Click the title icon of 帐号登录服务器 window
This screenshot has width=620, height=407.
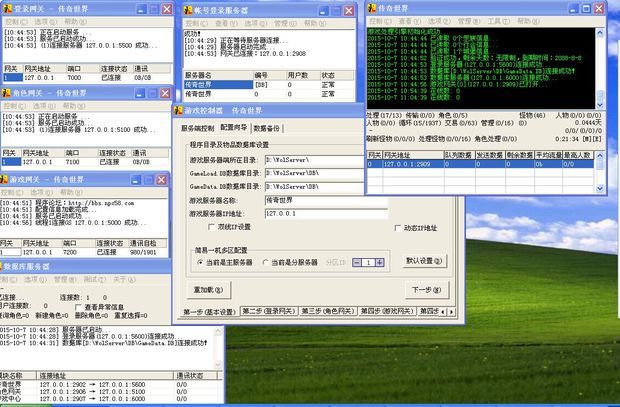188,11
